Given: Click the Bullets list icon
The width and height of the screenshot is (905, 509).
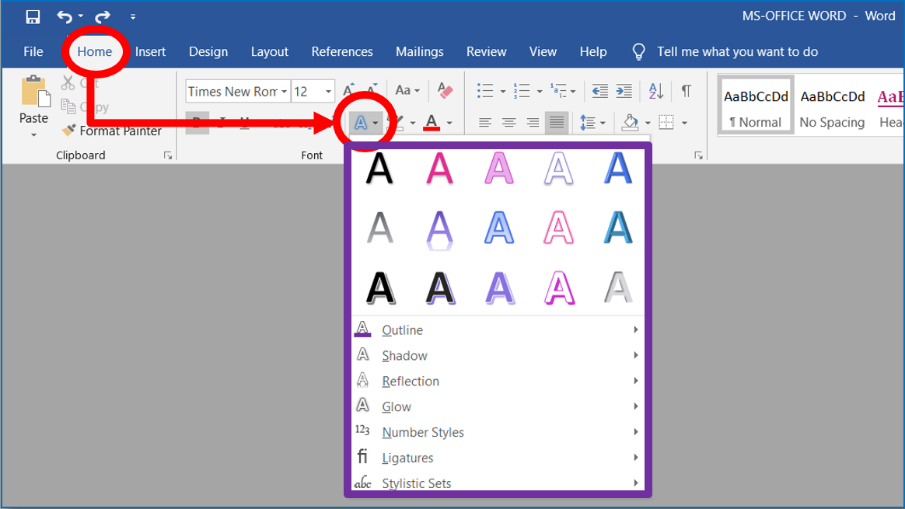Looking at the screenshot, I should pos(485,91).
